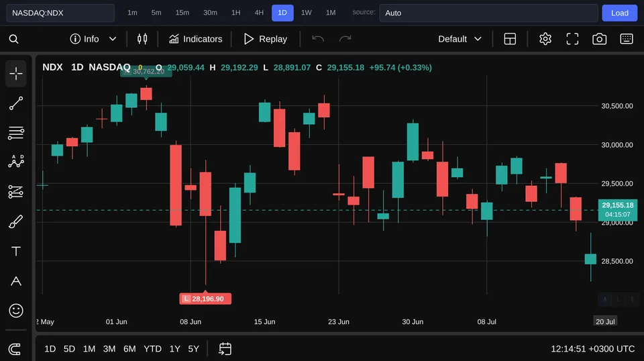This screenshot has width=644, height=361.
Task: Switch to the 1m timeframe
Action: pos(132,13)
